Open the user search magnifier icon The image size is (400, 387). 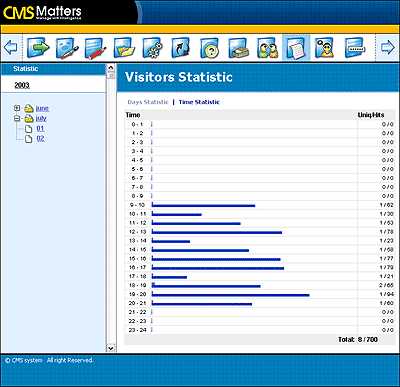coord(324,48)
